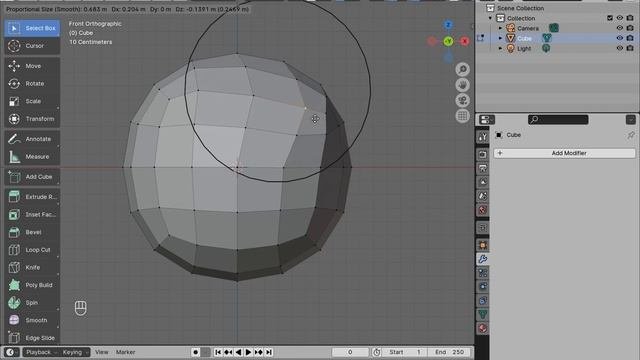This screenshot has width=640, height=360.
Task: Jump to timeline start frame
Action: (218, 352)
